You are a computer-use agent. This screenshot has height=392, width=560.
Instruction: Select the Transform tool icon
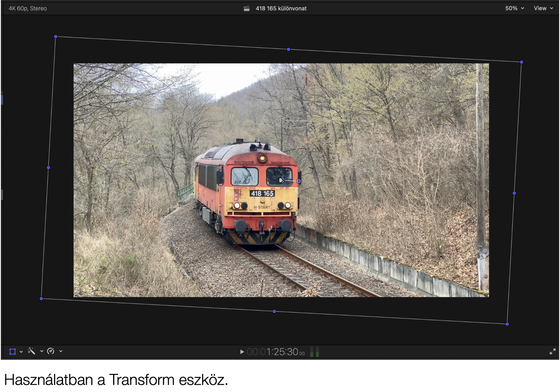point(13,351)
